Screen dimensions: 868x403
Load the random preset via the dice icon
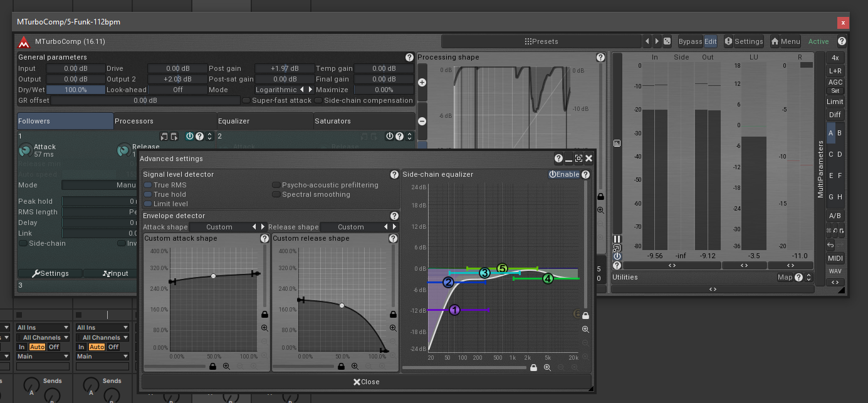667,41
